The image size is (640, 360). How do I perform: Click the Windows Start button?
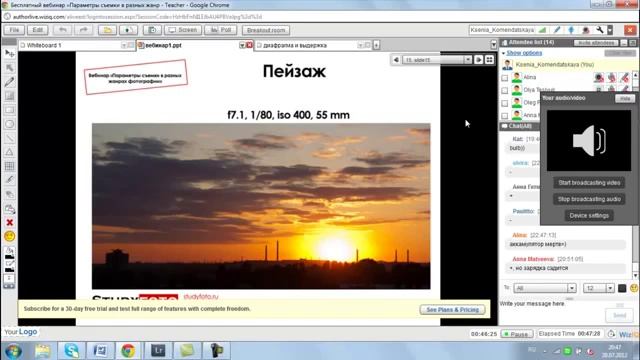pyautogui.click(x=13, y=351)
